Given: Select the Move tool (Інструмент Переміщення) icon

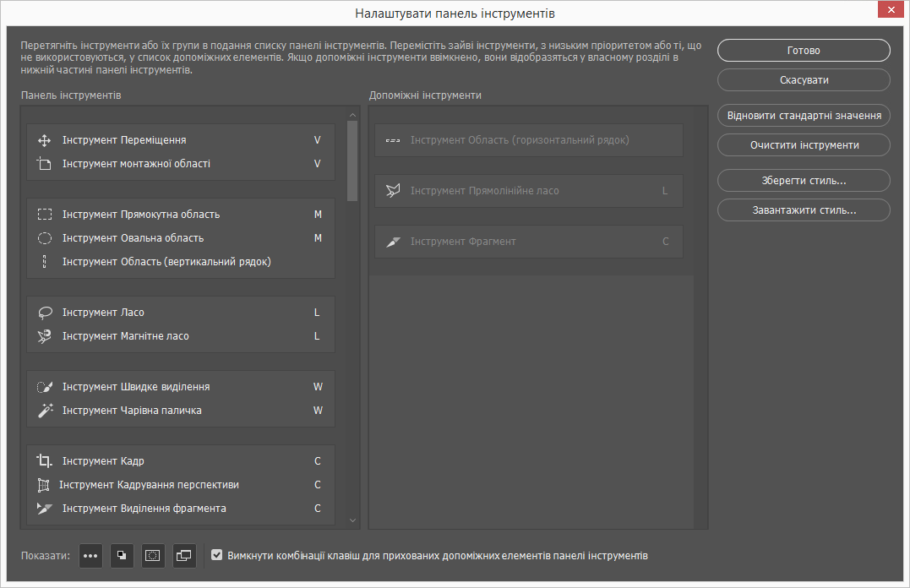Looking at the screenshot, I should [x=46, y=140].
